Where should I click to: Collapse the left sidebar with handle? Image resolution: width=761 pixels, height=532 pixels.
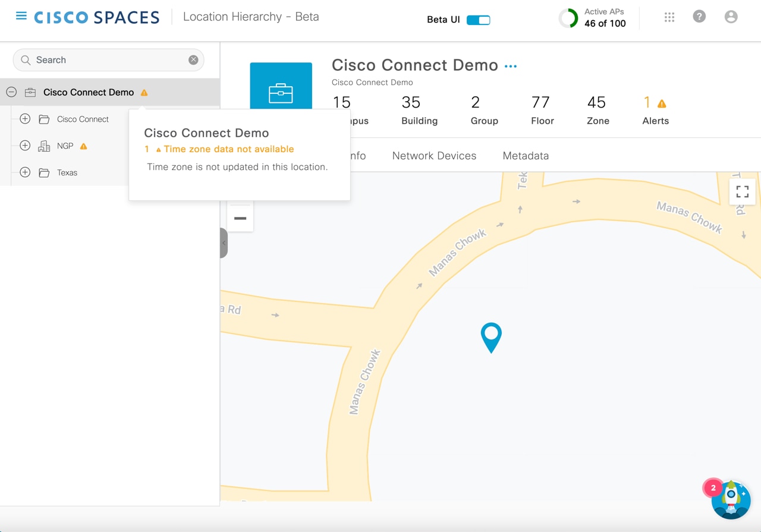(224, 243)
